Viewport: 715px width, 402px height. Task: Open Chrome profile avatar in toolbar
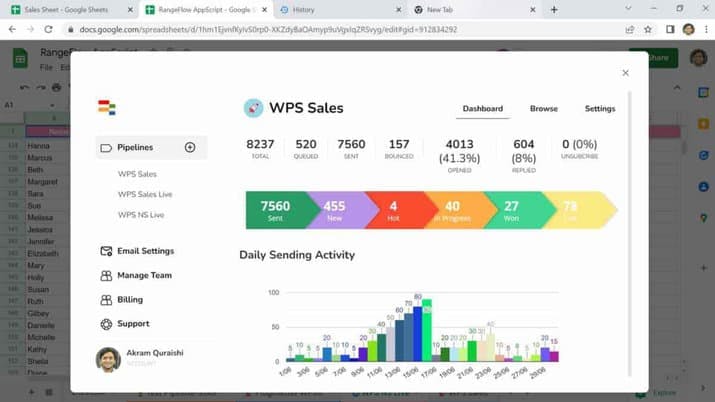[x=689, y=29]
